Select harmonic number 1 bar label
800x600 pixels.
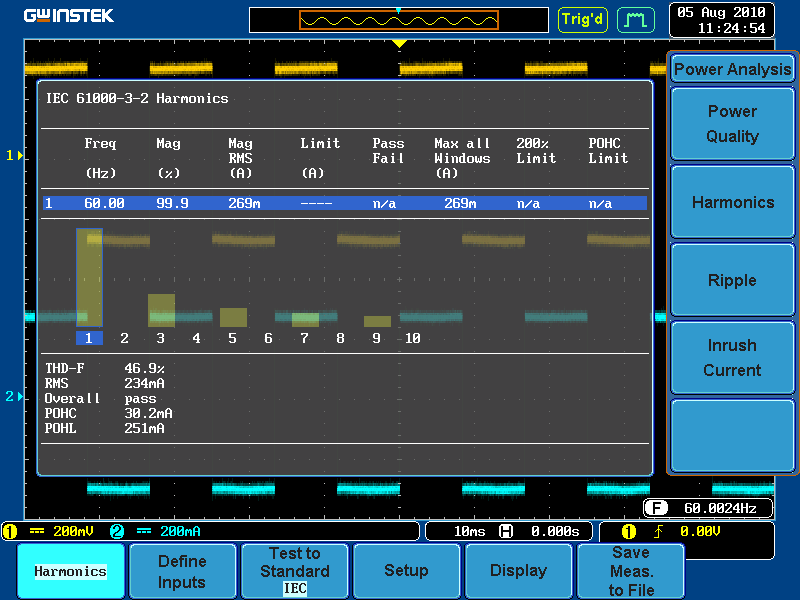coord(89,338)
